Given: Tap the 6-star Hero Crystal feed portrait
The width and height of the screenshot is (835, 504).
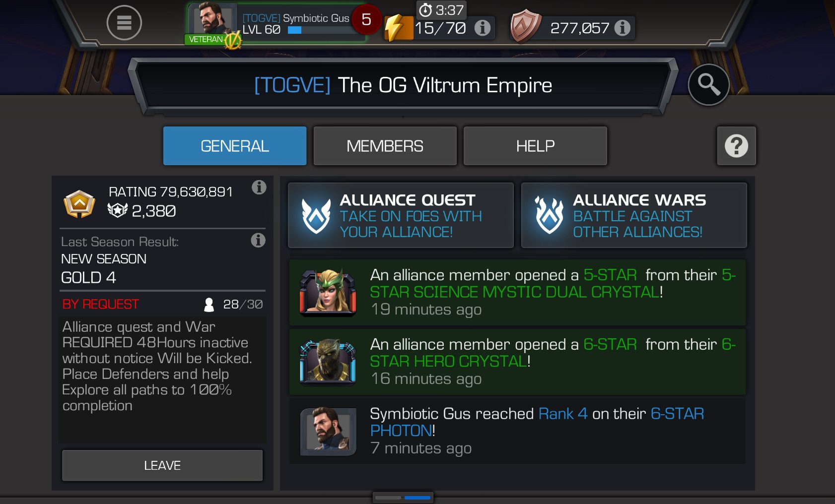Looking at the screenshot, I should click(x=328, y=362).
